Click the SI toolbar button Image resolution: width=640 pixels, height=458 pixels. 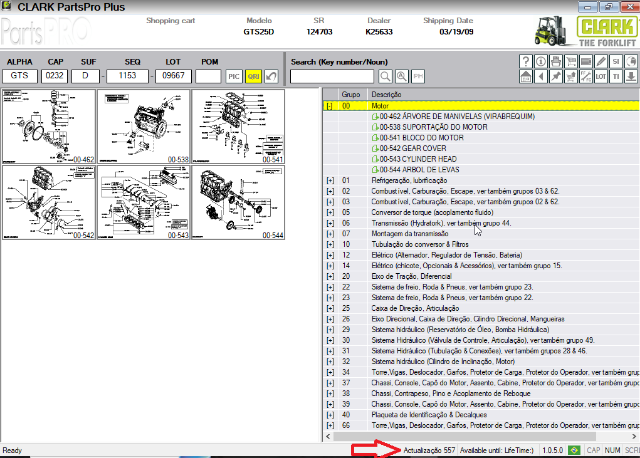coord(616,61)
